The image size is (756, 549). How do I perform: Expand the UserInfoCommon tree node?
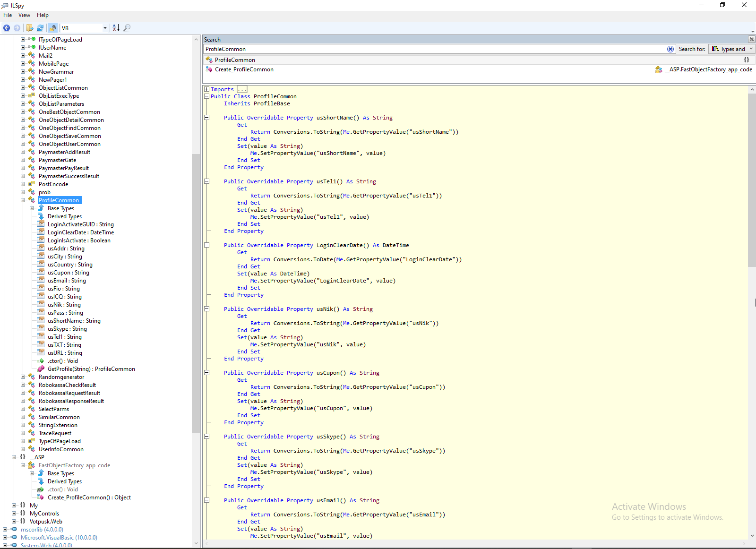click(23, 449)
